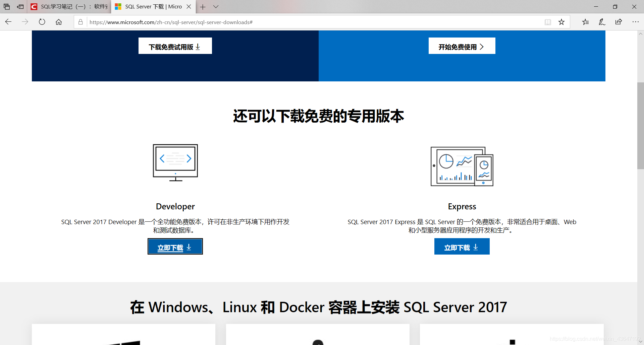This screenshot has height=345, width=644.
Task: Click the lock site-info icon
Action: [80, 22]
